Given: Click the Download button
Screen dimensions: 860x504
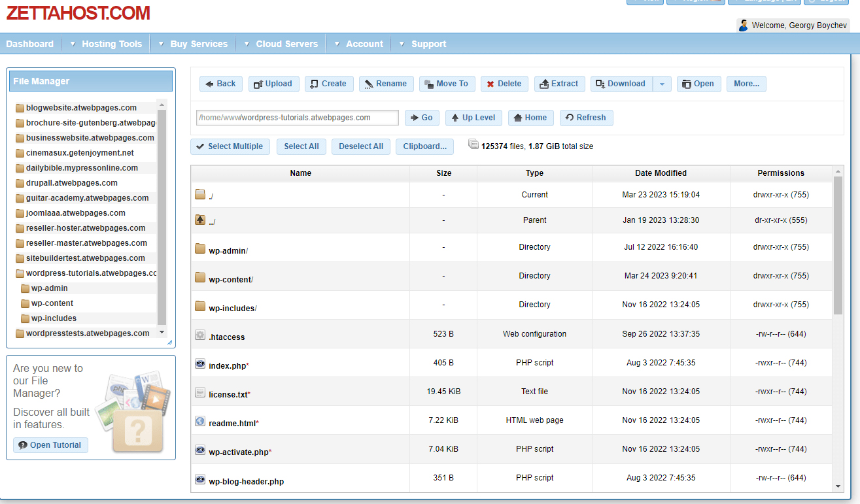Looking at the screenshot, I should [x=621, y=84].
